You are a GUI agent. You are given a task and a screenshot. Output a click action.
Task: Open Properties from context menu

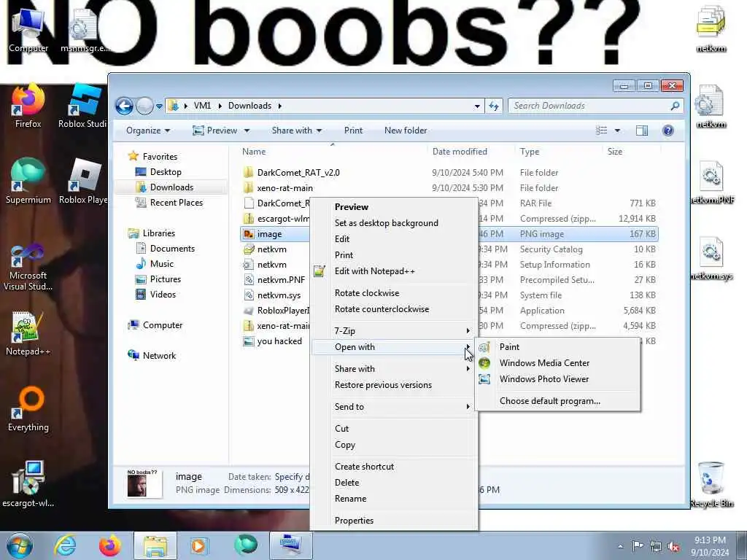395,521
